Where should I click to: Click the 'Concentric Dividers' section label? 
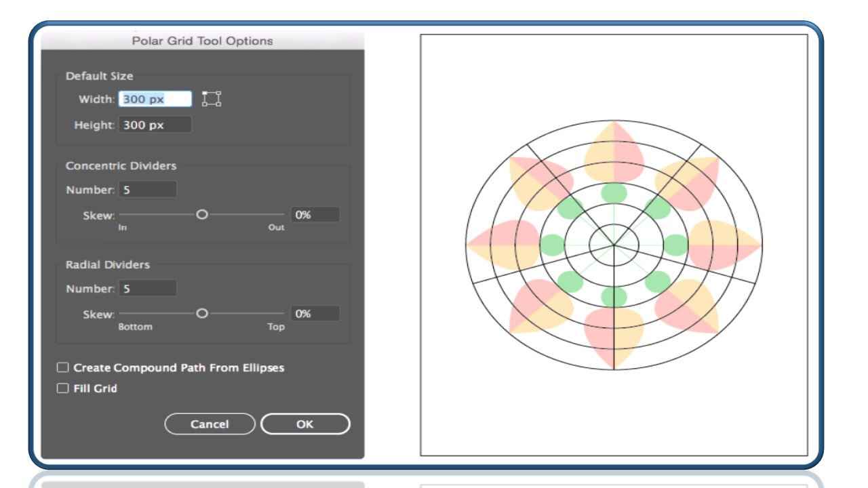pos(121,165)
